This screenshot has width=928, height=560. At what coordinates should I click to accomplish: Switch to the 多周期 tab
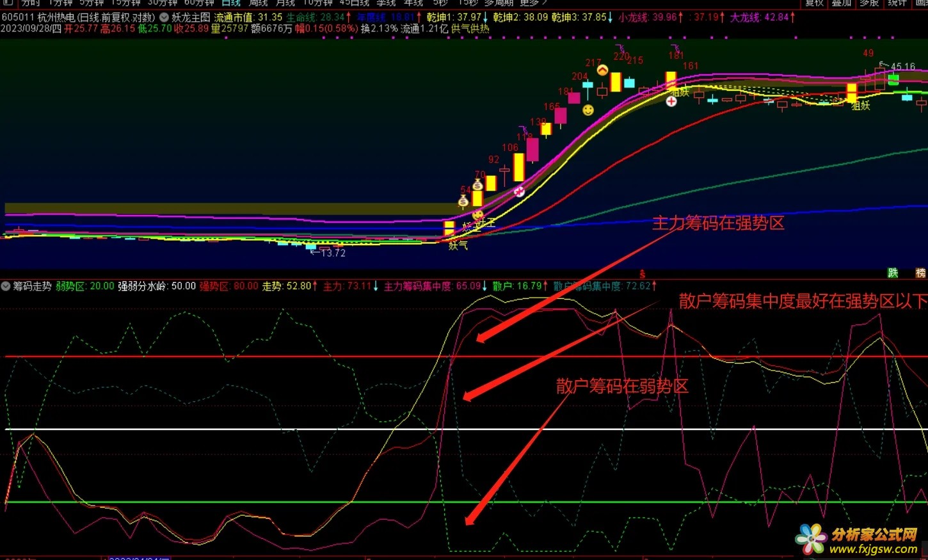[x=499, y=3]
